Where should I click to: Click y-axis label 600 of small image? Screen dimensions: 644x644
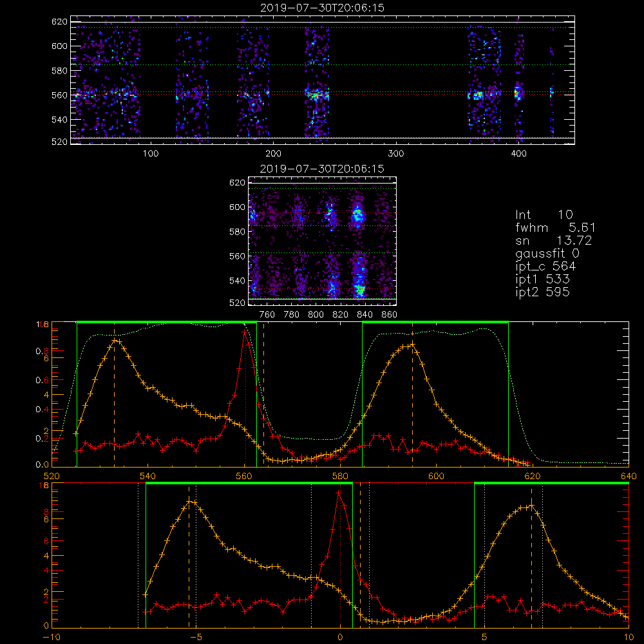click(237, 207)
